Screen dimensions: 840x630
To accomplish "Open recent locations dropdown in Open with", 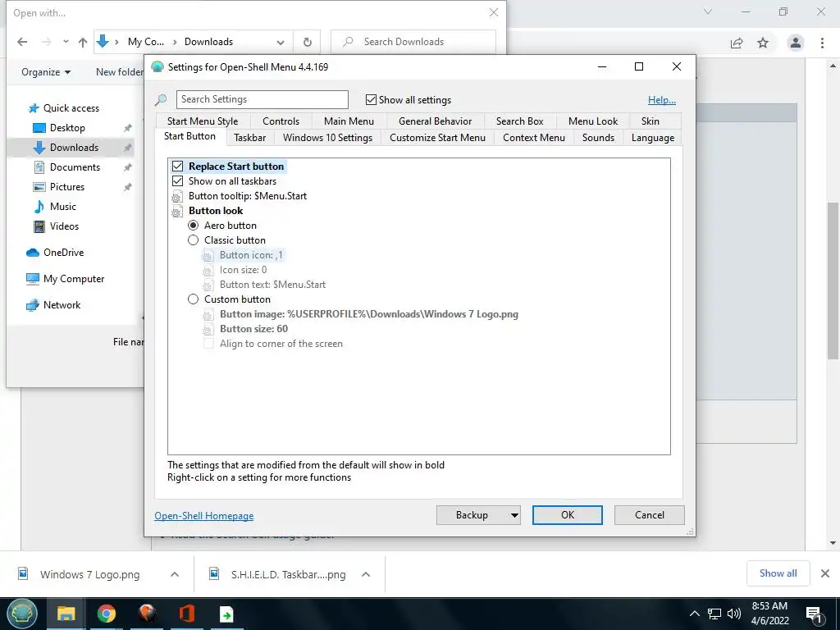I will [66, 42].
